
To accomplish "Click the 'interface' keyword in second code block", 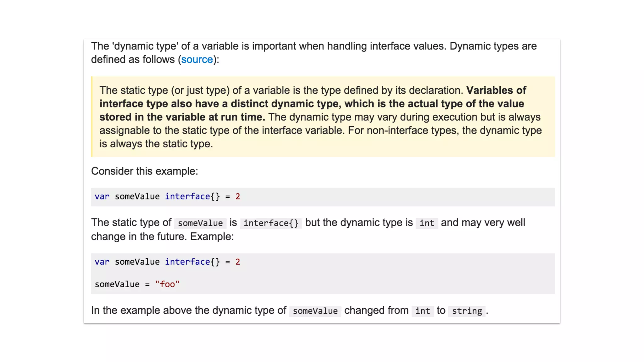I will [187, 262].
